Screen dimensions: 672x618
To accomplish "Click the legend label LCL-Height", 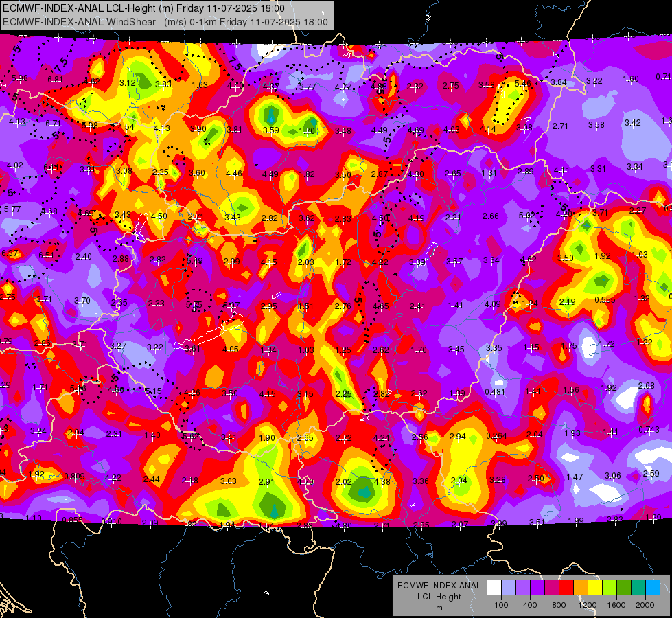I will [x=439, y=597].
